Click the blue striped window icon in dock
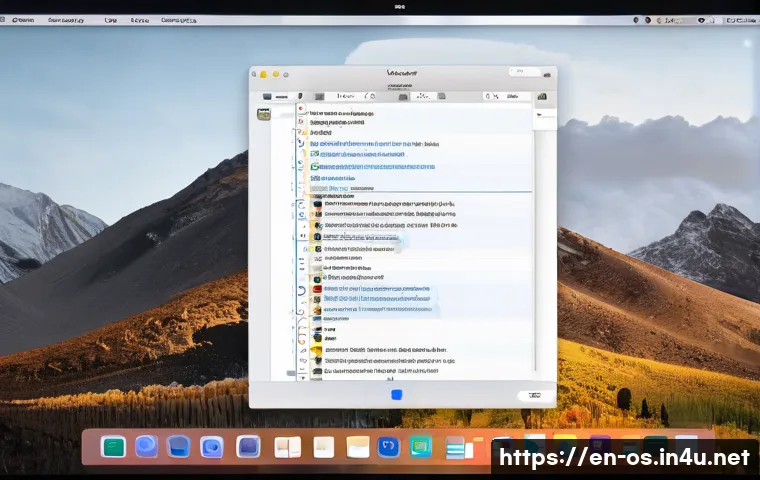The image size is (760, 480). pyautogui.click(x=458, y=448)
